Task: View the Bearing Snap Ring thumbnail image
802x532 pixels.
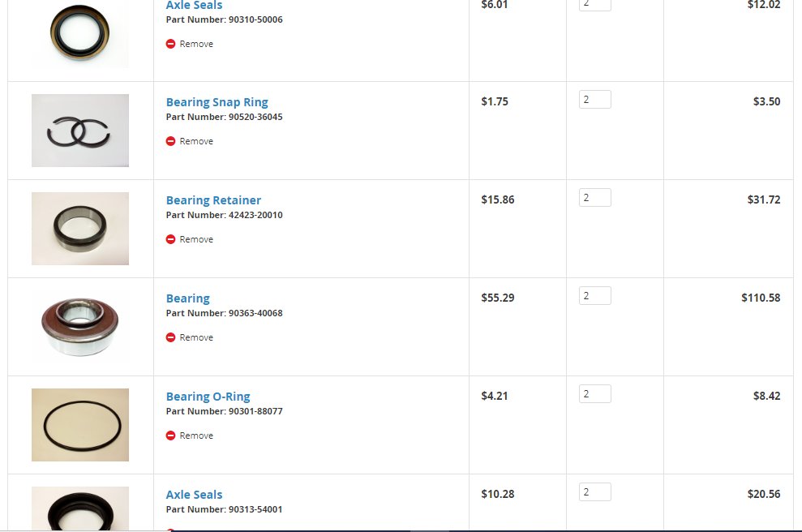Action: click(x=80, y=131)
